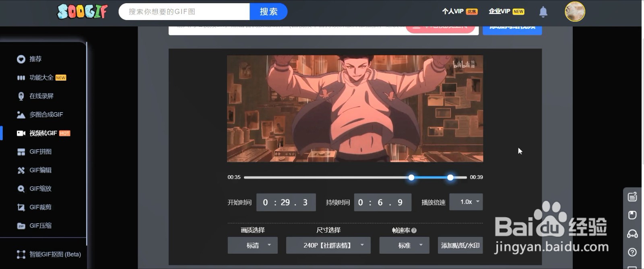Viewport: 644px width, 269px height.
Task: Click the 00:39 timeline end label
Action: [477, 177]
